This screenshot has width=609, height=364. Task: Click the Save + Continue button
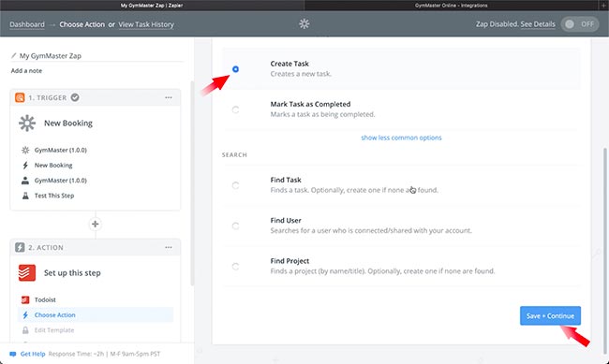pyautogui.click(x=550, y=315)
